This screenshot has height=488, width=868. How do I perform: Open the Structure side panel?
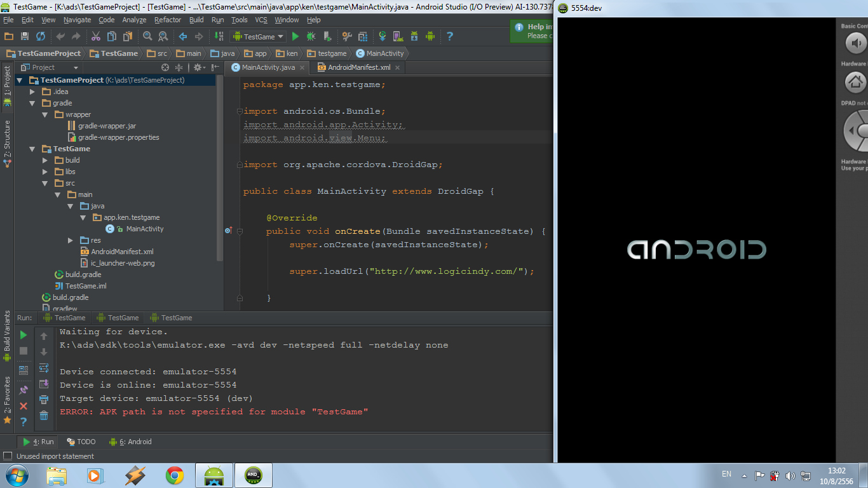pyautogui.click(x=7, y=144)
